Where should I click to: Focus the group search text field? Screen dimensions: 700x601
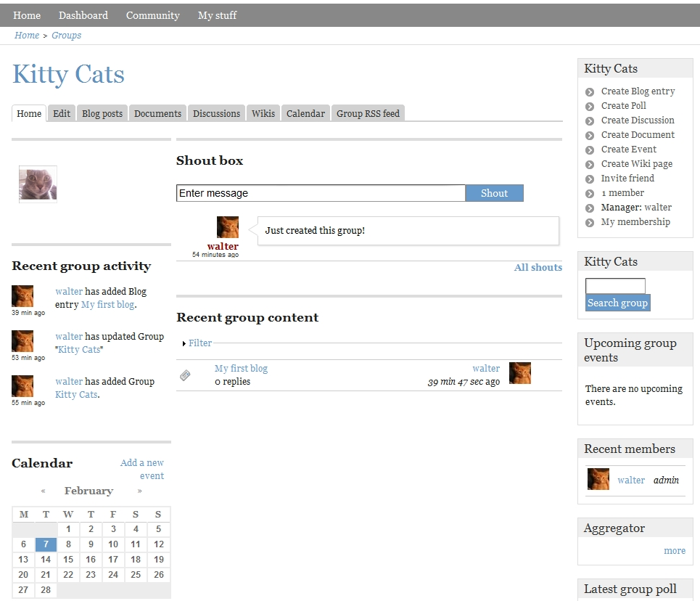click(615, 286)
